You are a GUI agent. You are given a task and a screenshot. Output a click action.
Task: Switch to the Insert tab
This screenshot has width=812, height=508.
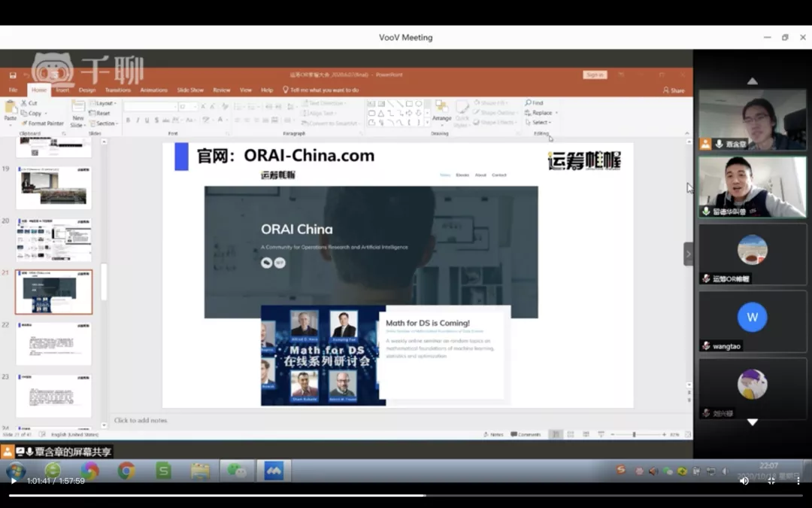[62, 90]
